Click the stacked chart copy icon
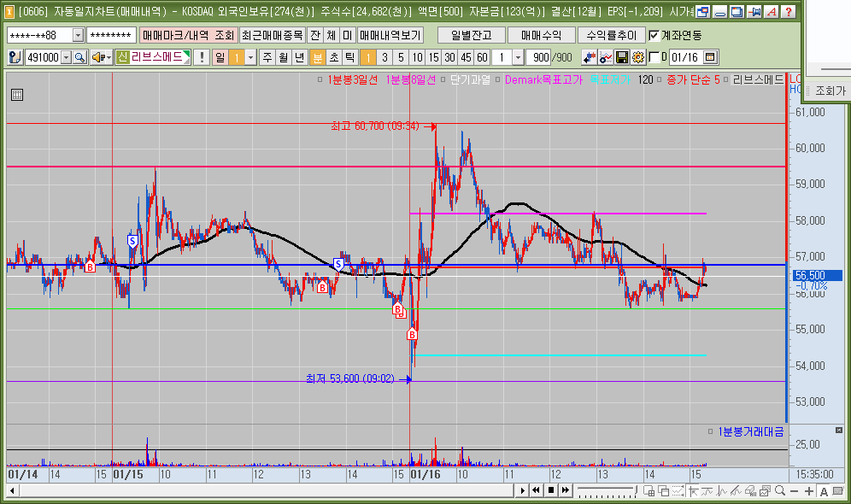 [x=765, y=490]
